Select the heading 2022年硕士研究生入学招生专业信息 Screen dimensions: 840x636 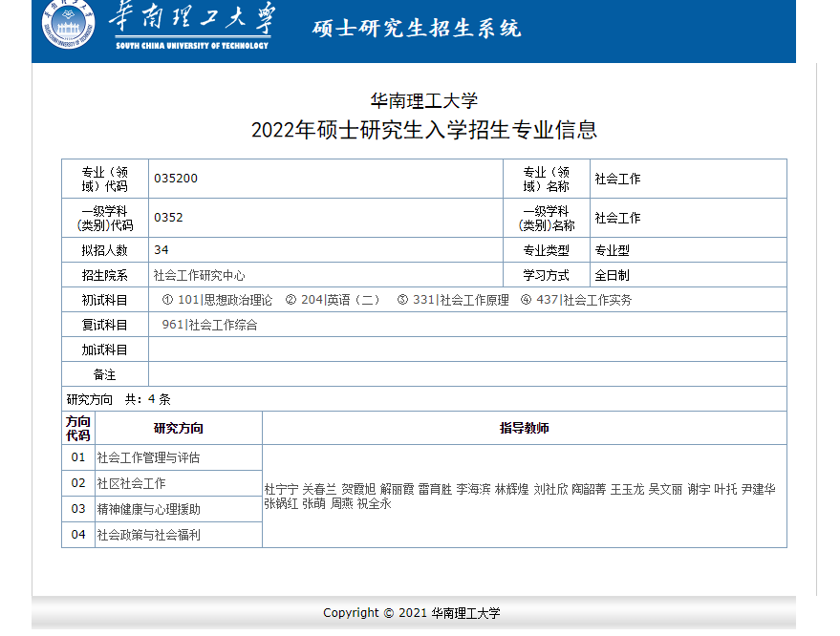coord(423,130)
